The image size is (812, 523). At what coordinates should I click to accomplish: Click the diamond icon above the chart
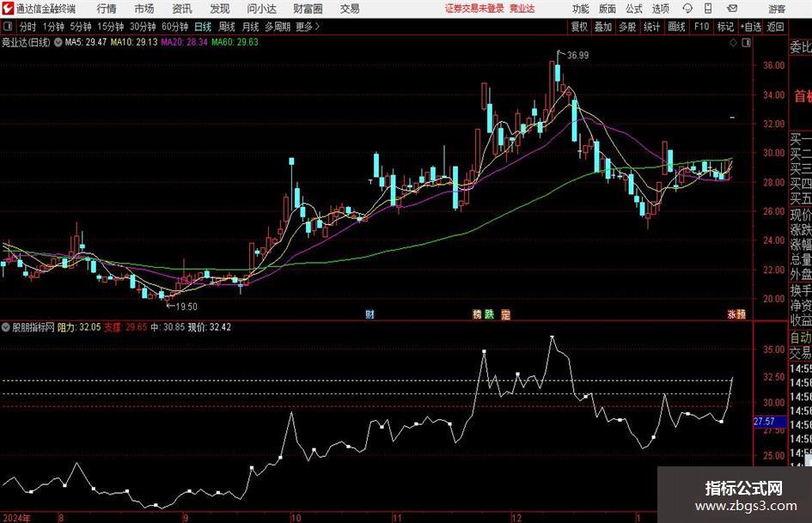tap(733, 43)
